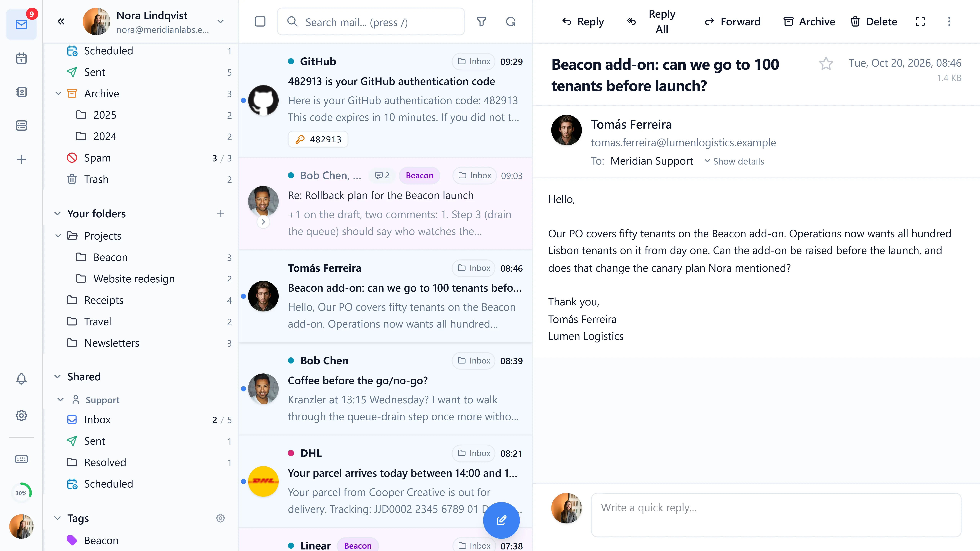Viewport: 980px width, 551px height.
Task: Open account dropdown next to Nora Lindqvist
Action: 220,21
